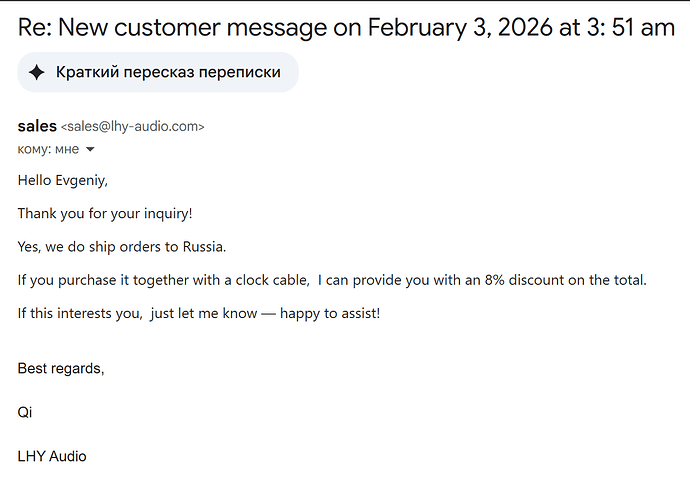Click the "LHY Audio" signature line
690x497 pixels.
[x=52, y=456]
